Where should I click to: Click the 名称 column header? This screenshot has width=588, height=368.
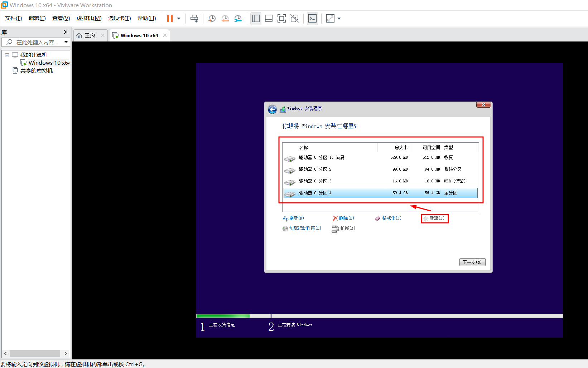337,147
